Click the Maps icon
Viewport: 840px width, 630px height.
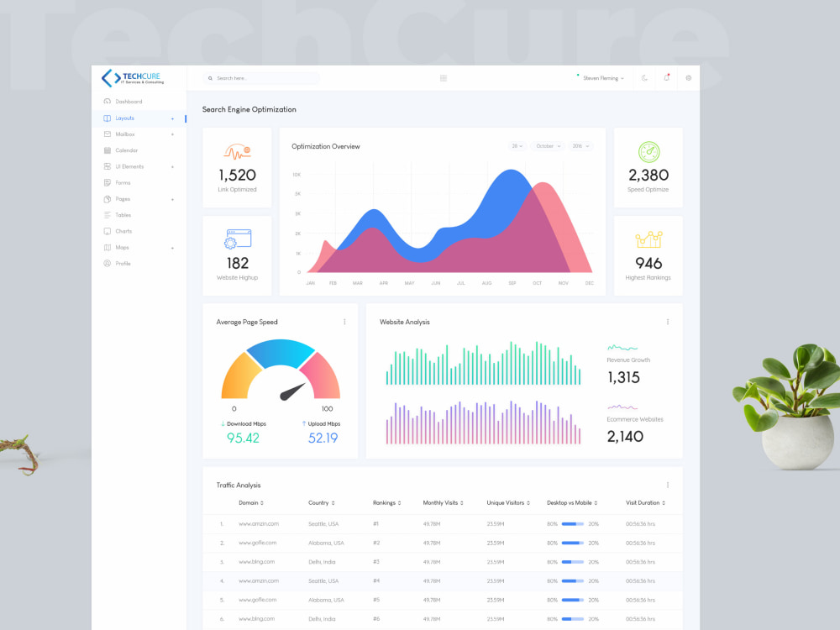[x=108, y=248]
